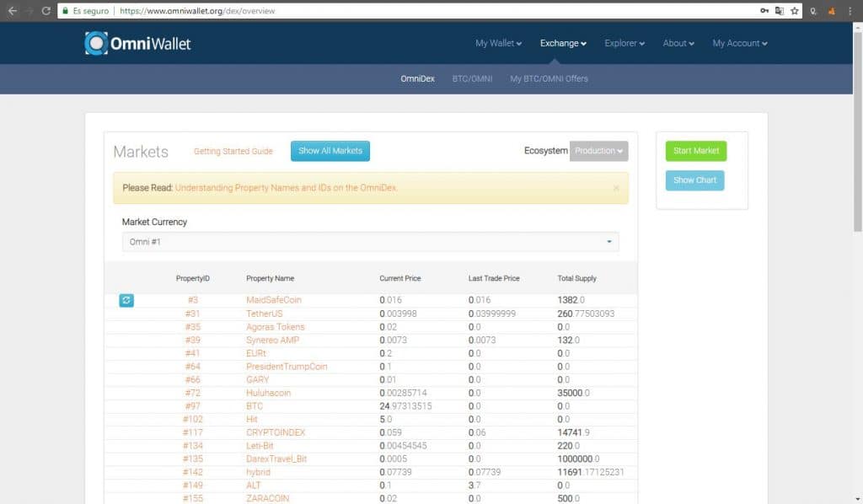863x504 pixels.
Task: Select last trade price 0.03999999
Action: coord(492,314)
